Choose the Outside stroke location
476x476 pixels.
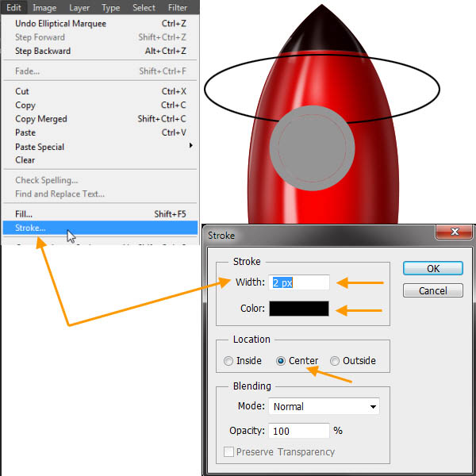click(335, 361)
